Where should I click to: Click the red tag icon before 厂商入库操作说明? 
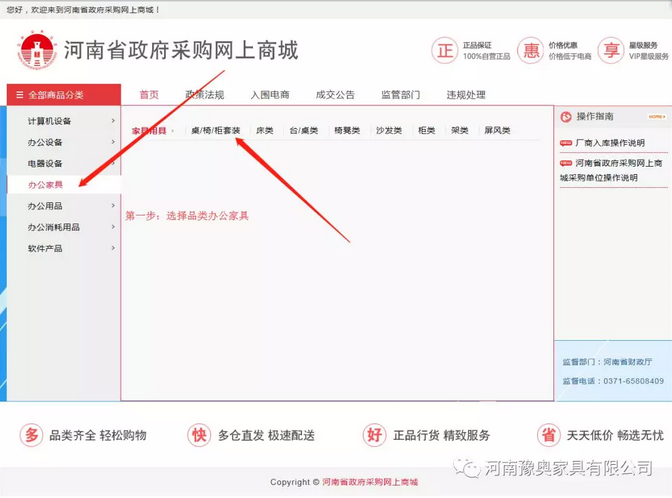[566, 143]
